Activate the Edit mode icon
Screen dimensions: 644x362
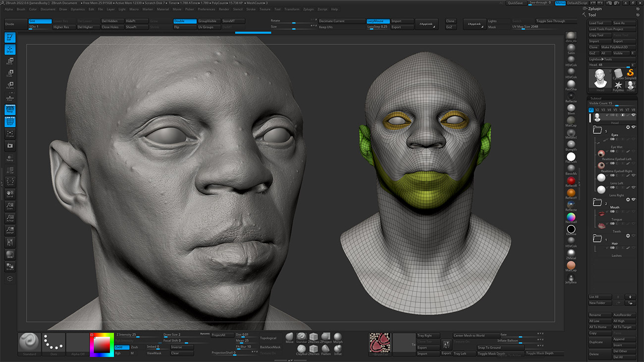[10, 37]
